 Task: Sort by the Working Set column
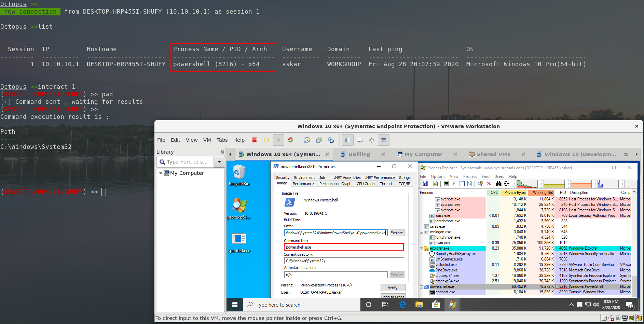pyautogui.click(x=541, y=193)
